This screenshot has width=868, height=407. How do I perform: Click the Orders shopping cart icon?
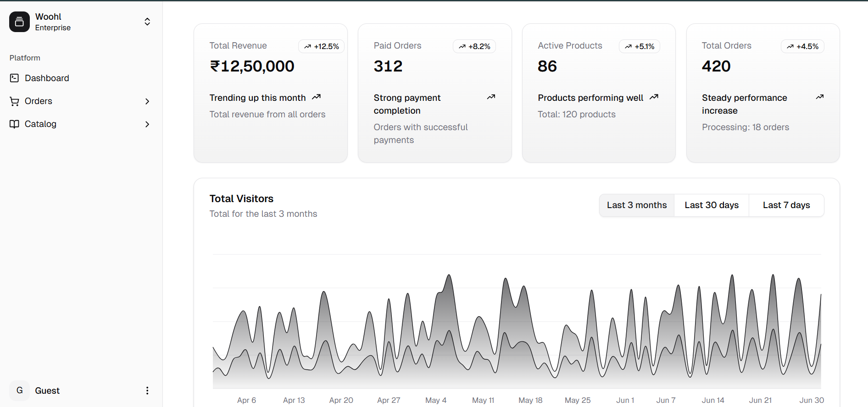pos(14,101)
